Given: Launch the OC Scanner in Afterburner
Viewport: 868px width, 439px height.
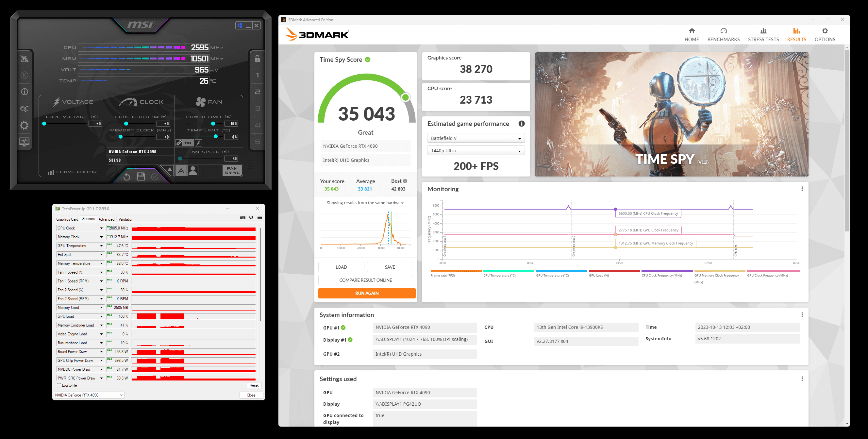Looking at the screenshot, I should click(24, 109).
